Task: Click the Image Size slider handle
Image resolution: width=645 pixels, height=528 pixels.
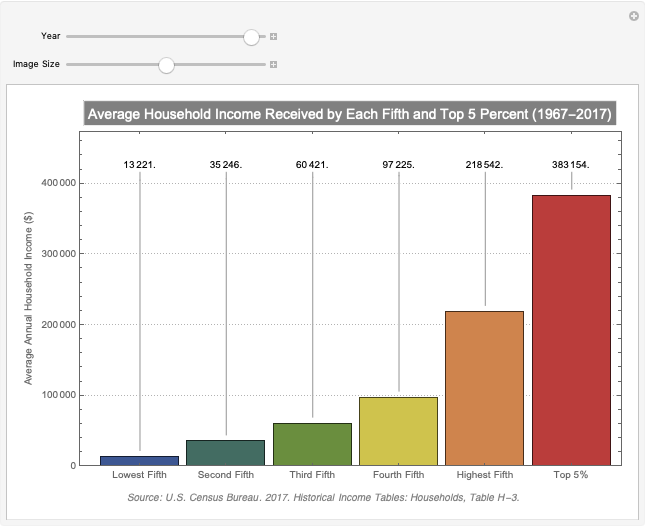Action: coord(166,65)
